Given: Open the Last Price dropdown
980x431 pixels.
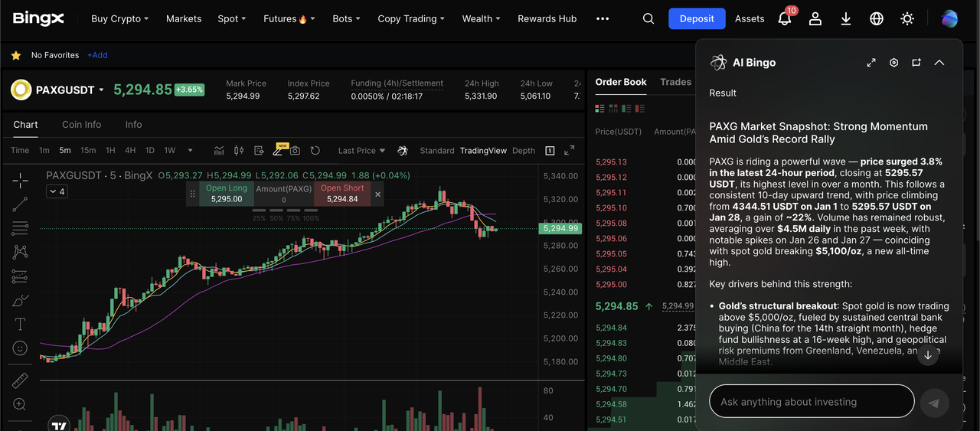Looking at the screenshot, I should pos(361,151).
